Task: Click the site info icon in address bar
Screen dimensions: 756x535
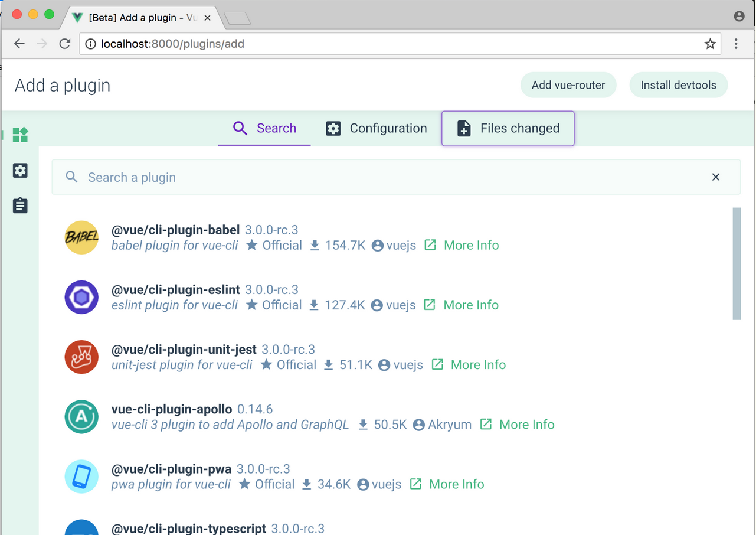Action: (90, 44)
